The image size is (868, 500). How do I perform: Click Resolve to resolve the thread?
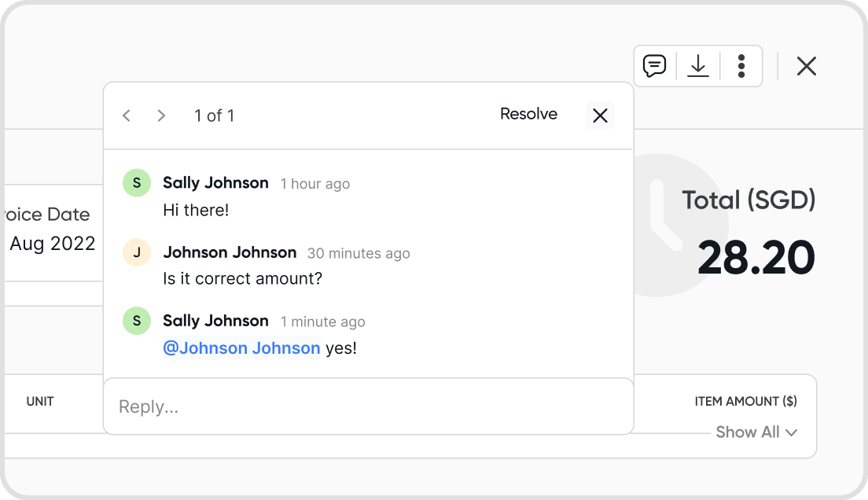point(528,114)
